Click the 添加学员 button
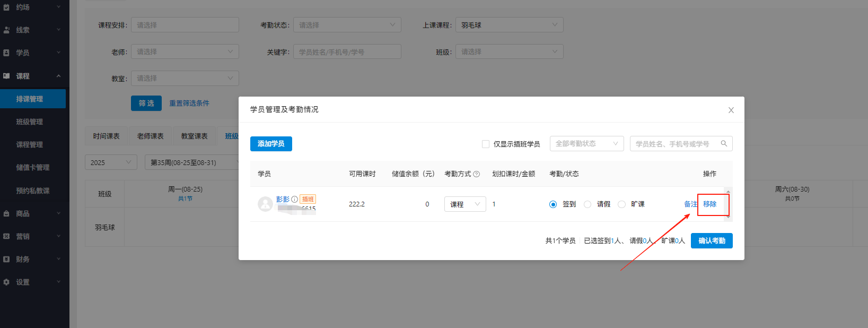The width and height of the screenshot is (868, 328). (271, 144)
